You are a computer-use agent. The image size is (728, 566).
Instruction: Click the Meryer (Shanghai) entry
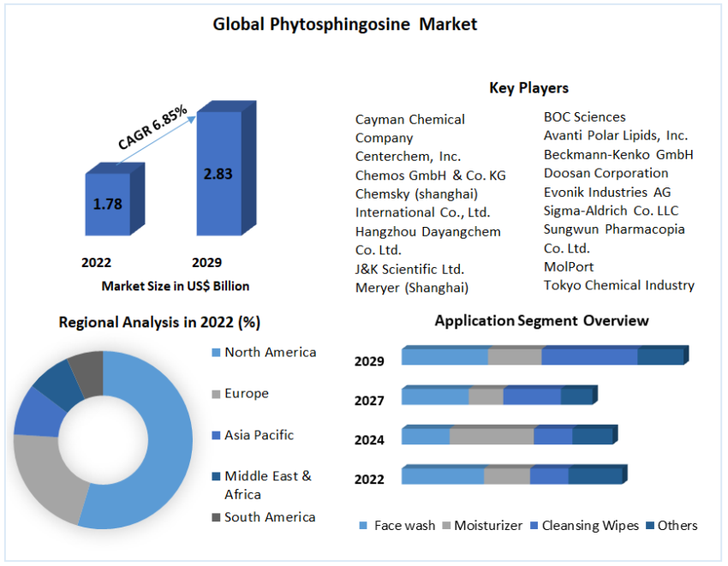point(412,288)
